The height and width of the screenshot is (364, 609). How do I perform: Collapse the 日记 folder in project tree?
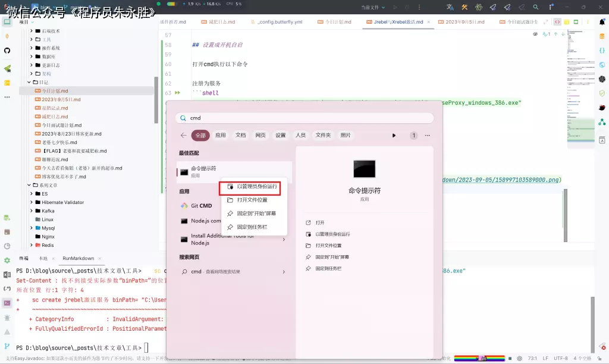click(29, 82)
